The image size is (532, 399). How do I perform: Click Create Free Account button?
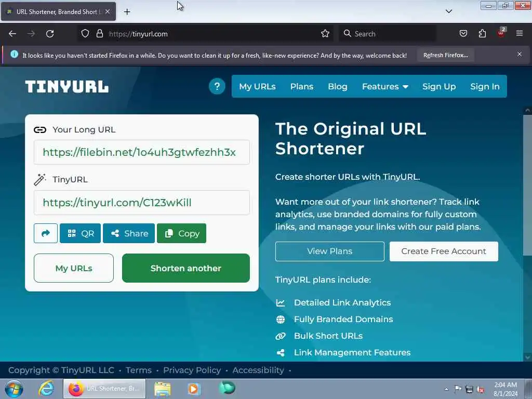click(x=444, y=251)
